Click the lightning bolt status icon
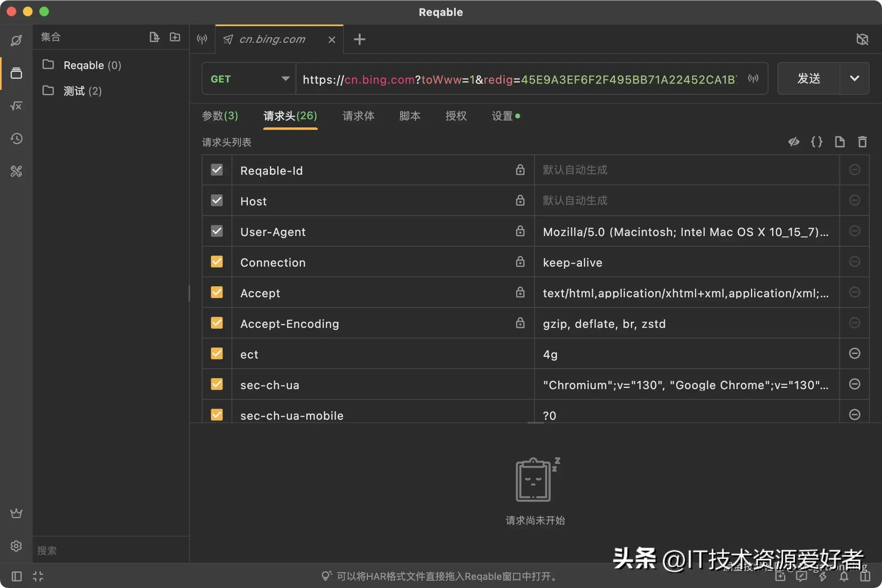The height and width of the screenshot is (588, 882). click(x=823, y=576)
